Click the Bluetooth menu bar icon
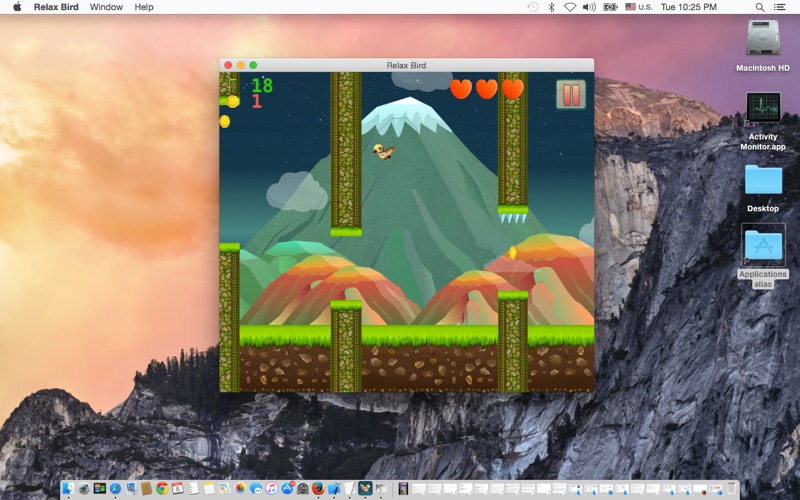This screenshot has width=800, height=500. pyautogui.click(x=551, y=7)
